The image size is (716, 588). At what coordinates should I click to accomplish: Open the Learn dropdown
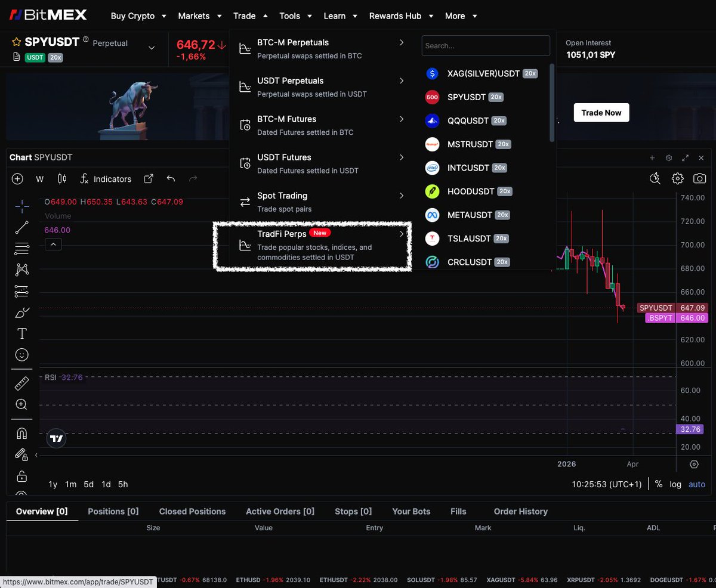click(x=341, y=16)
